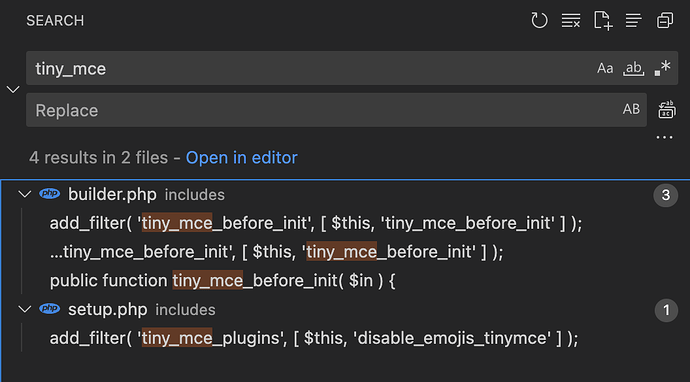The height and width of the screenshot is (382, 690).
Task: Open the search details ellipsis menu
Action: (664, 137)
